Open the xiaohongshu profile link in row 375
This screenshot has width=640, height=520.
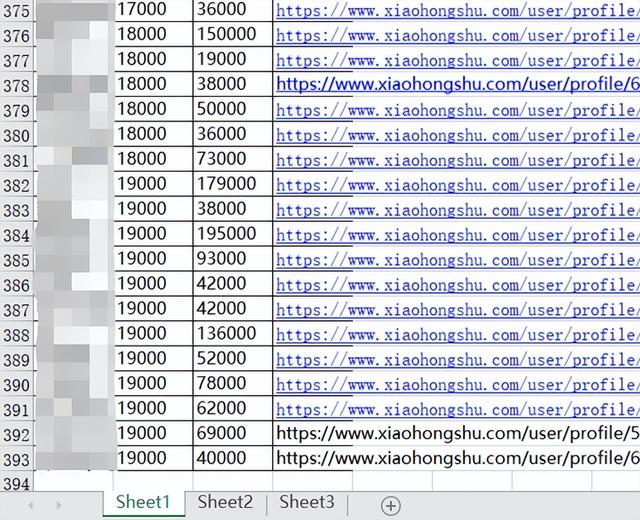[x=456, y=10]
